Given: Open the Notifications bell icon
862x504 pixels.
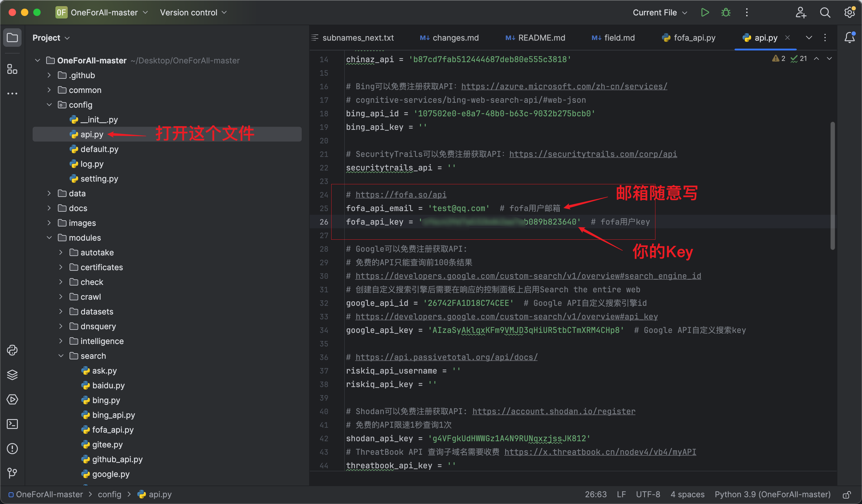Looking at the screenshot, I should pos(850,37).
